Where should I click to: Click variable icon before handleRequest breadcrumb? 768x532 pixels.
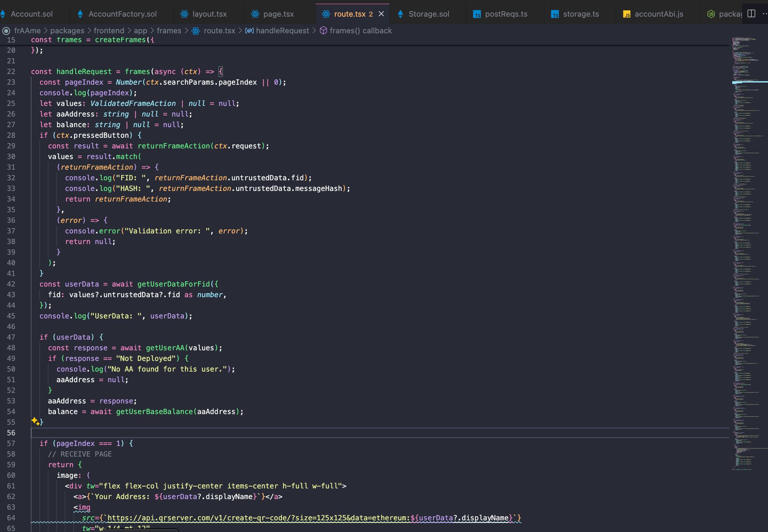(x=249, y=31)
